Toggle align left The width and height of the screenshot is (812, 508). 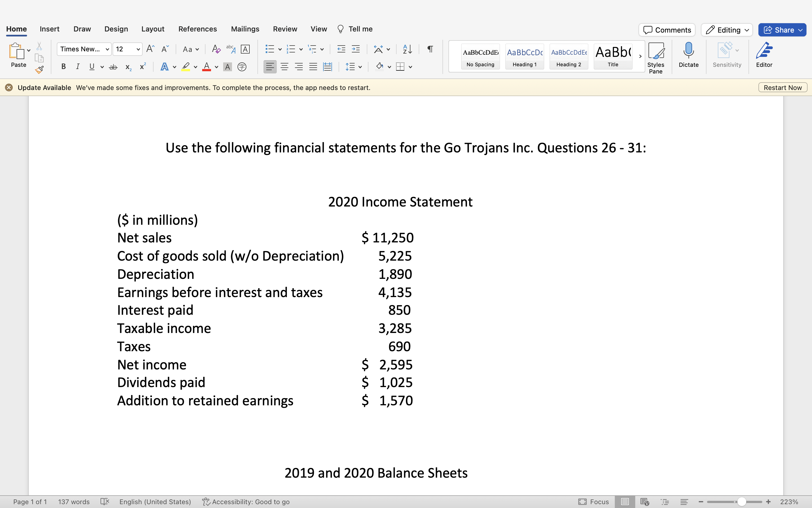270,67
